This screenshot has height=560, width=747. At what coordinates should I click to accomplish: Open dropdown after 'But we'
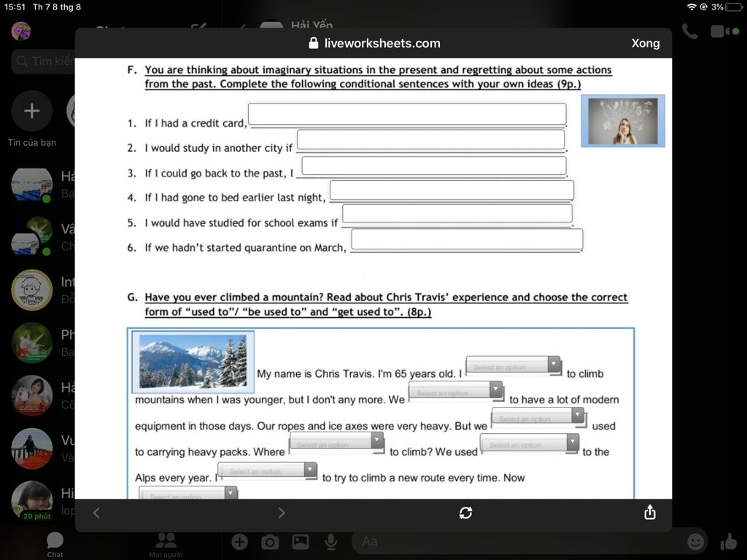tap(538, 416)
